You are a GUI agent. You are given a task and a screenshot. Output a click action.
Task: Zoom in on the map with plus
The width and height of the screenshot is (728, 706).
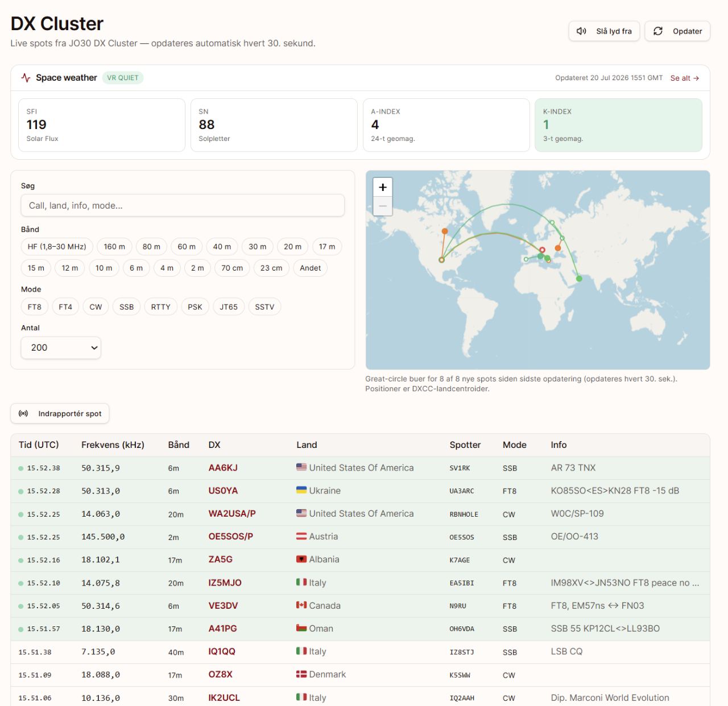pos(383,187)
